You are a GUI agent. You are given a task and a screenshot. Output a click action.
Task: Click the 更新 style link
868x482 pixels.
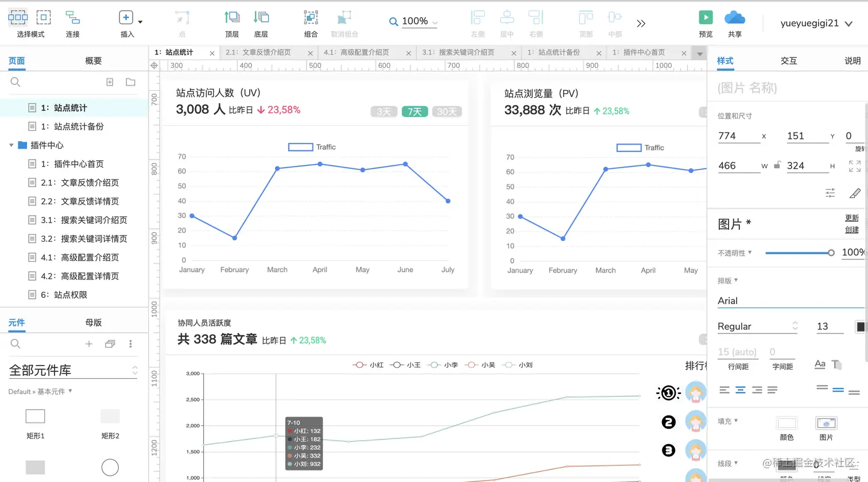[x=852, y=217]
